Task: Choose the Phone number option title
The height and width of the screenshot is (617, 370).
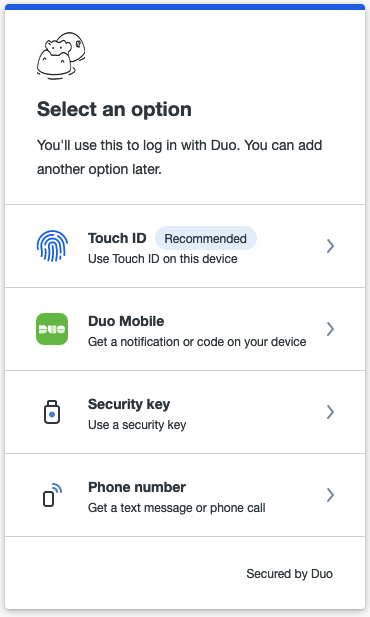Action: click(x=137, y=487)
